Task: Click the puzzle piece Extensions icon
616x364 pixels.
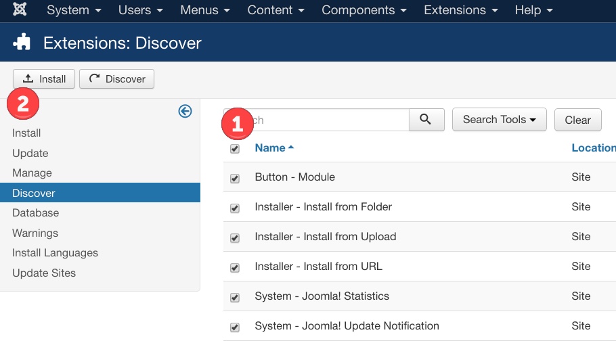Action: click(22, 42)
